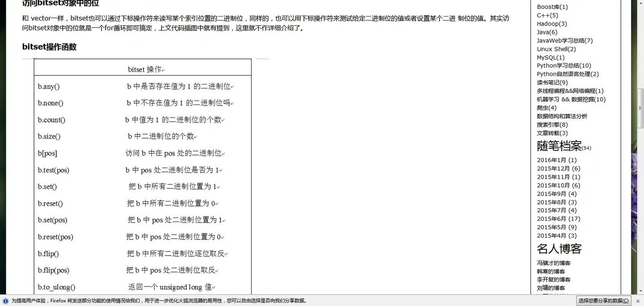Open the 2015年6月 archive

558,218
